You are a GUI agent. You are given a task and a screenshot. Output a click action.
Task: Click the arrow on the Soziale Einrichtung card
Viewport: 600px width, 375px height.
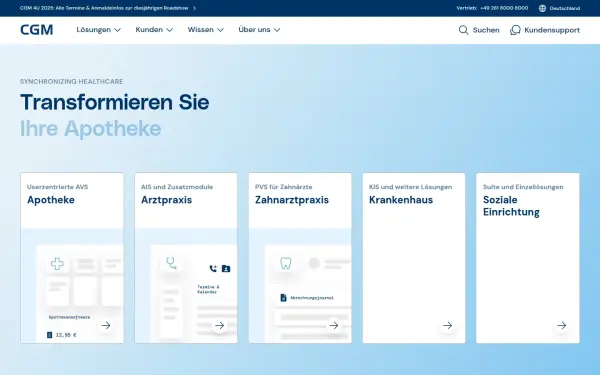(x=561, y=325)
